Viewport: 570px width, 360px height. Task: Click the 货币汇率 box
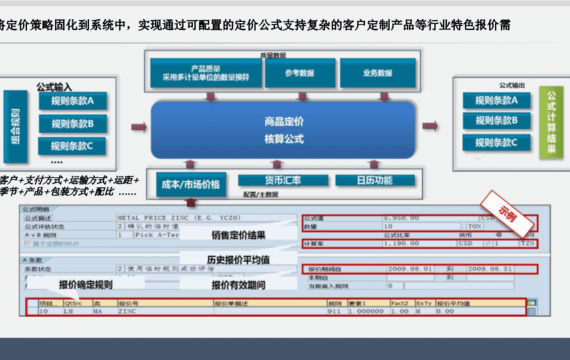pos(283,180)
